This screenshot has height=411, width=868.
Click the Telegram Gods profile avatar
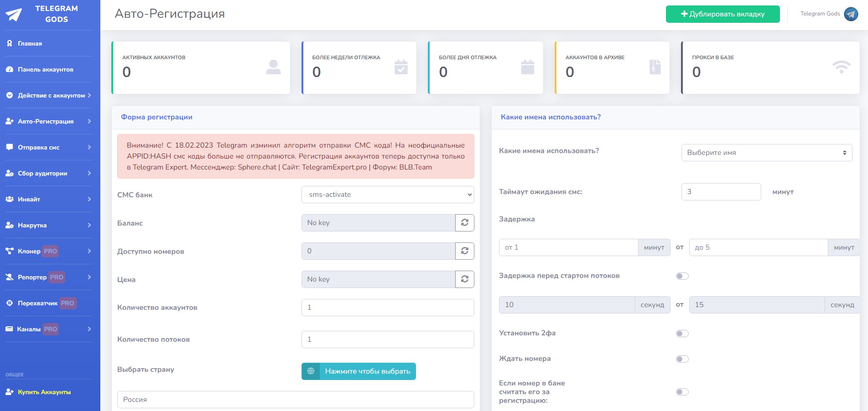[x=851, y=14]
